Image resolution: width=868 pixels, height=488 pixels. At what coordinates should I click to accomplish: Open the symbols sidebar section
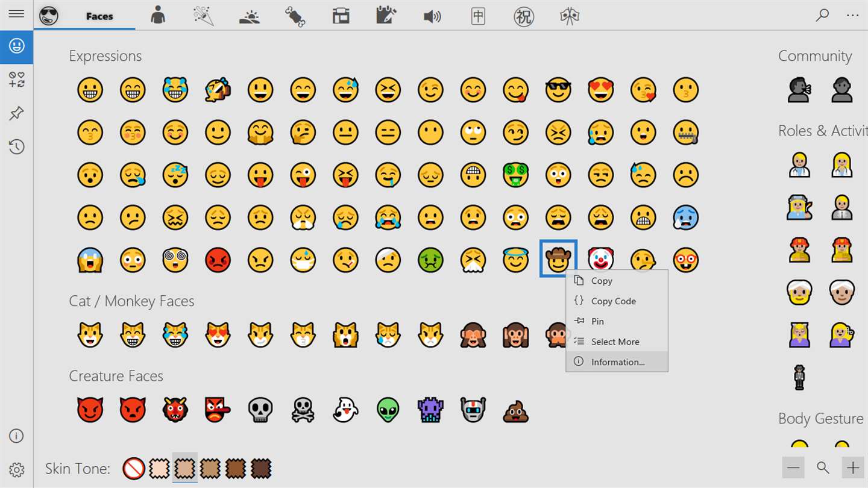(x=16, y=80)
